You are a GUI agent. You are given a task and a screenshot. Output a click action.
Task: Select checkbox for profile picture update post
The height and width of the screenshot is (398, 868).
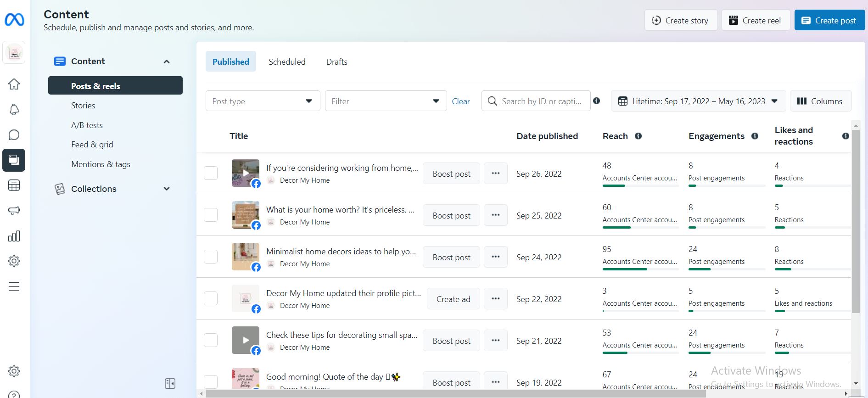(x=211, y=298)
